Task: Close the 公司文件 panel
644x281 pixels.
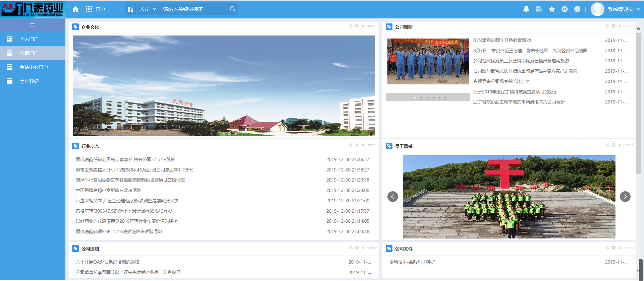Action: tap(620, 248)
